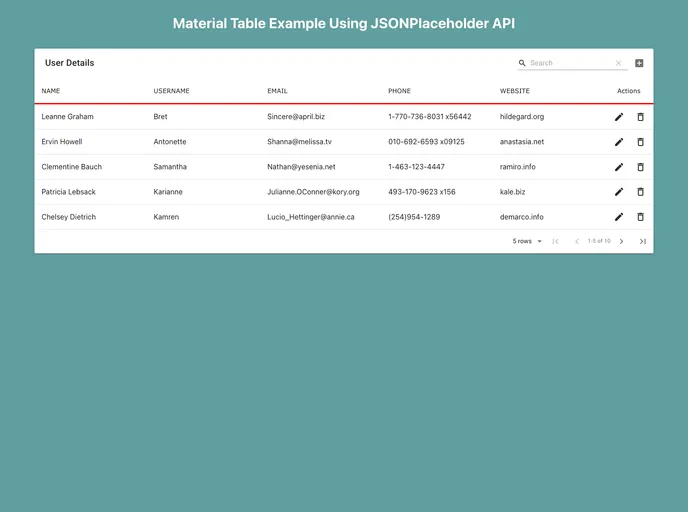Click the 1-5 of 10 pagination label
688x512 pixels.
click(599, 241)
